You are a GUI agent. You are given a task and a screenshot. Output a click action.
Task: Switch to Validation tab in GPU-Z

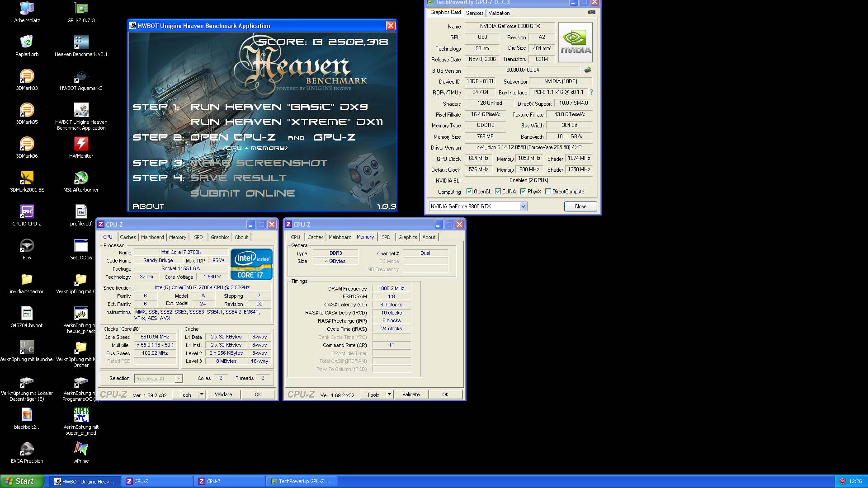(x=499, y=13)
